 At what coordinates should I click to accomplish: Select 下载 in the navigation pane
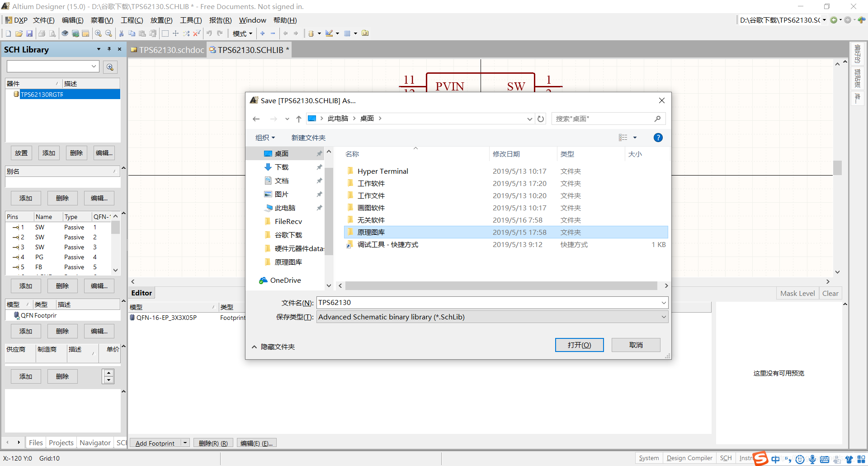282,167
